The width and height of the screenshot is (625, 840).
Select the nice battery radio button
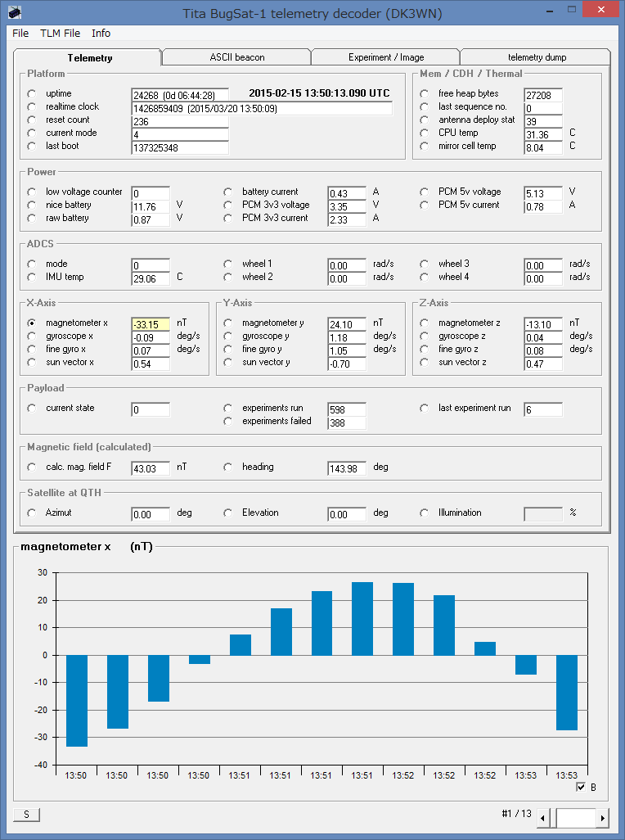coord(32,205)
